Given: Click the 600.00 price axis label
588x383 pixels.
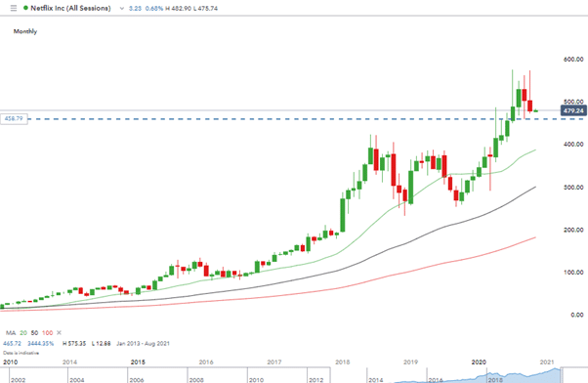Looking at the screenshot, I should click(x=573, y=59).
